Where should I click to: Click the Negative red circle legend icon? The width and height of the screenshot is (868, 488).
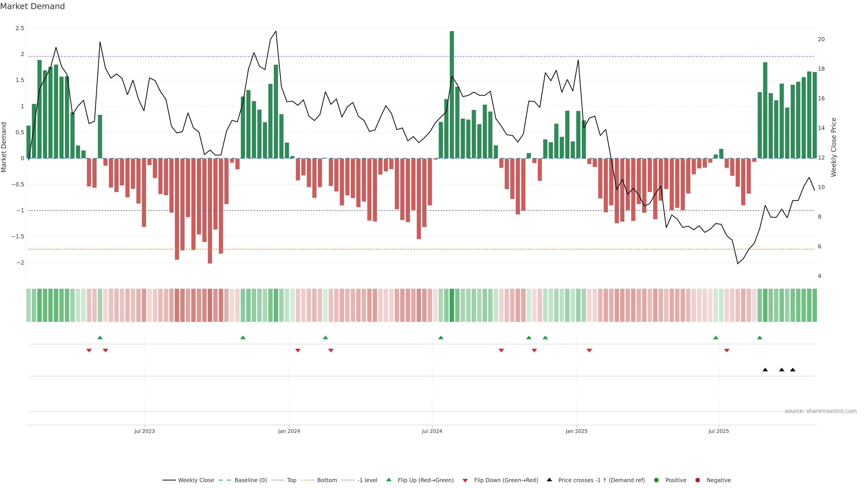coord(698,480)
